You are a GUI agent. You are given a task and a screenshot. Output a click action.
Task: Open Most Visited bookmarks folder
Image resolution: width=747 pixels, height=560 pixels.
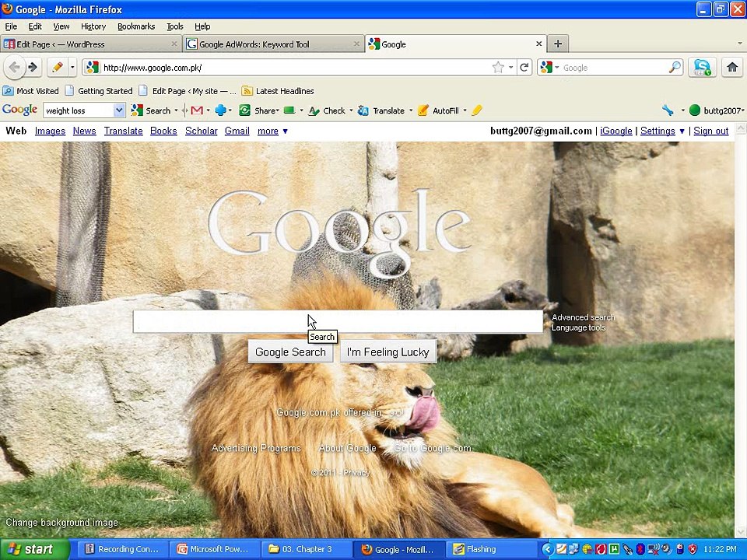pyautogui.click(x=30, y=90)
